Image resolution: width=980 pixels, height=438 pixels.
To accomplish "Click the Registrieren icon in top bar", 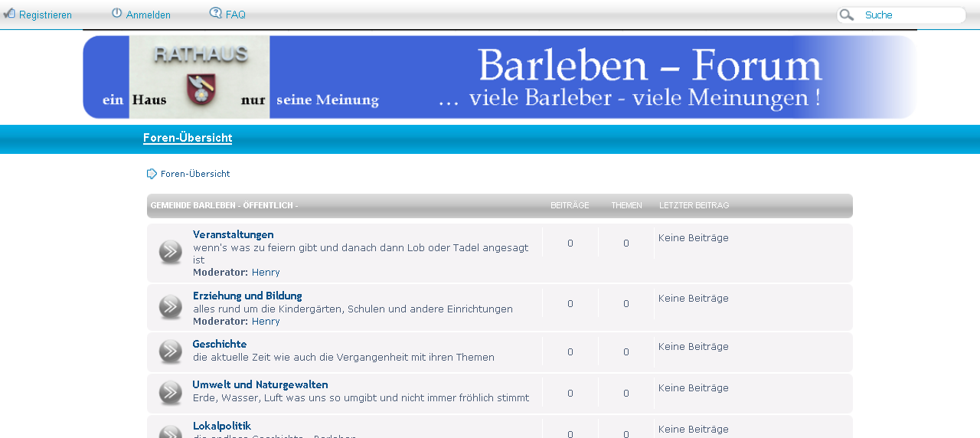I will pos(9,14).
